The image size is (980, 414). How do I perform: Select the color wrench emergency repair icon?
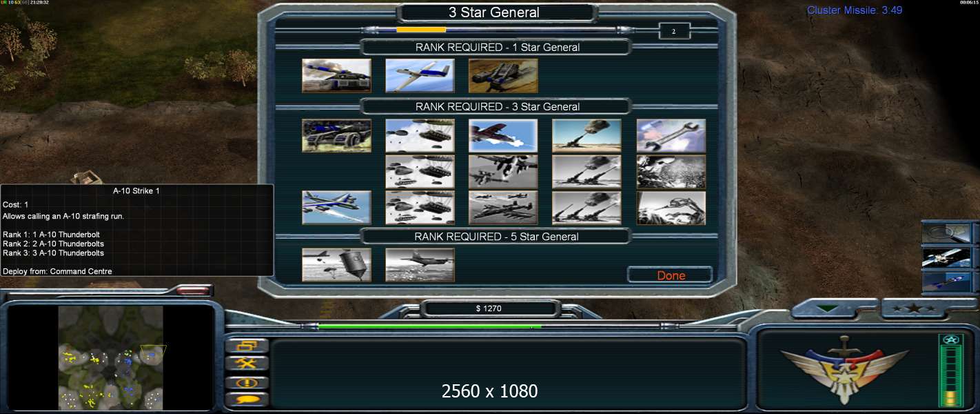(x=671, y=135)
